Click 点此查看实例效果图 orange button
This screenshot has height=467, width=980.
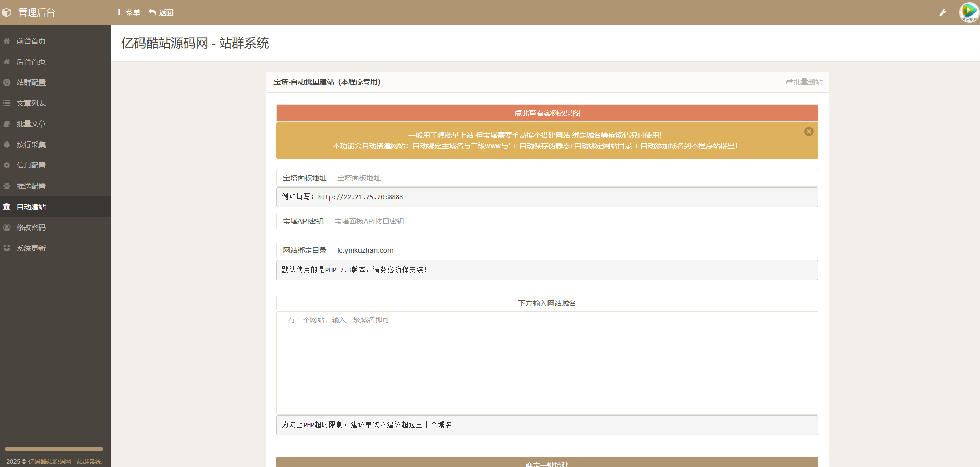tap(547, 113)
